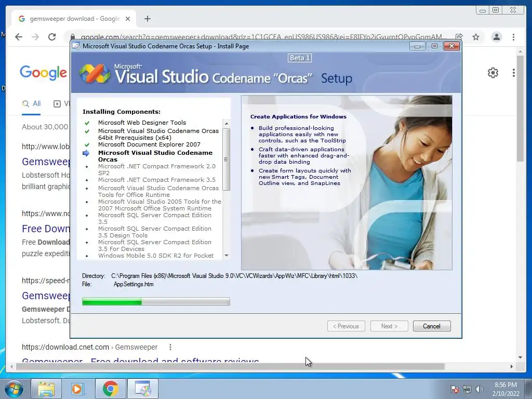The width and height of the screenshot is (532, 399).
Task: Close the gemsweeper download tab
Action: click(128, 19)
